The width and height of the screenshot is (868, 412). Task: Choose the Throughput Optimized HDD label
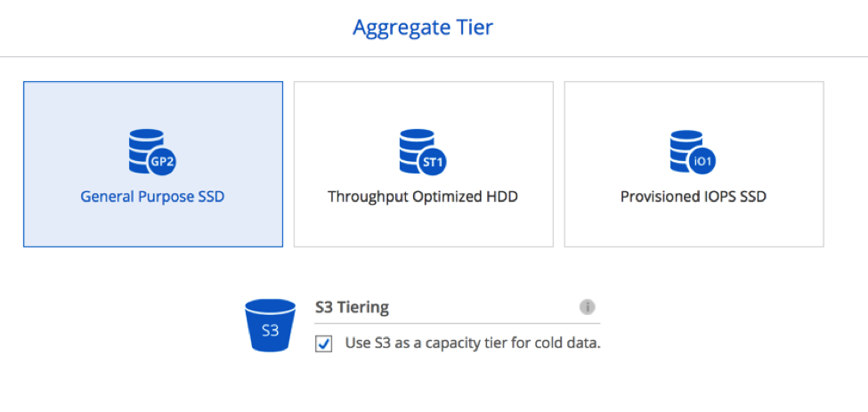click(x=423, y=197)
